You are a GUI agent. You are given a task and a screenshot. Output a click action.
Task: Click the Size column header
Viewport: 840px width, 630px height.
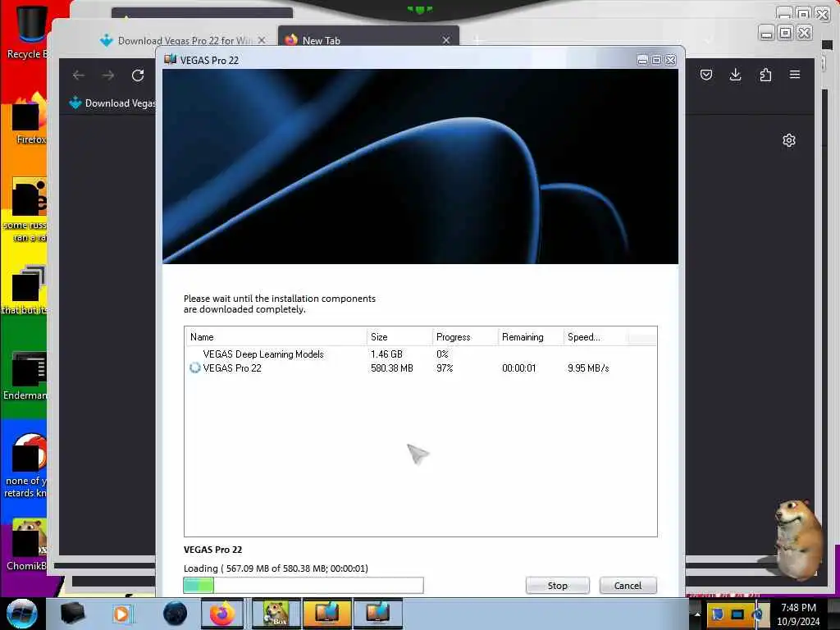(399, 337)
